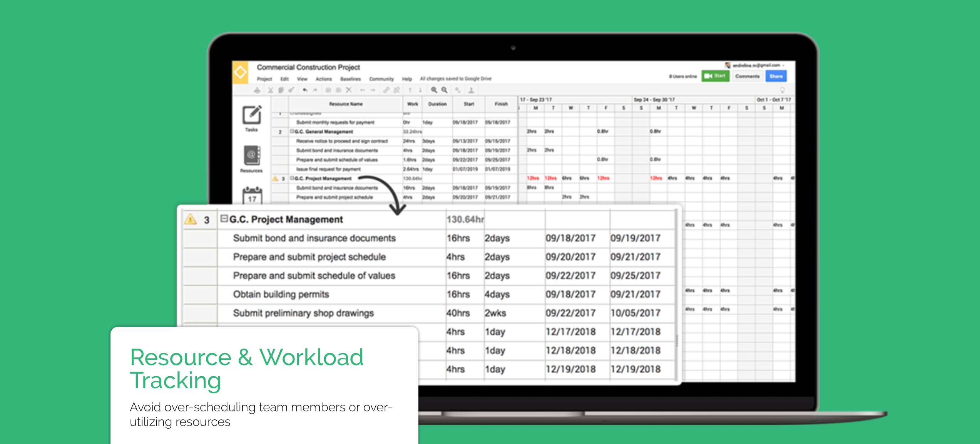Viewport: 980px width, 444px height.
Task: Click the yellow diamond app logo
Action: pyautogui.click(x=241, y=72)
